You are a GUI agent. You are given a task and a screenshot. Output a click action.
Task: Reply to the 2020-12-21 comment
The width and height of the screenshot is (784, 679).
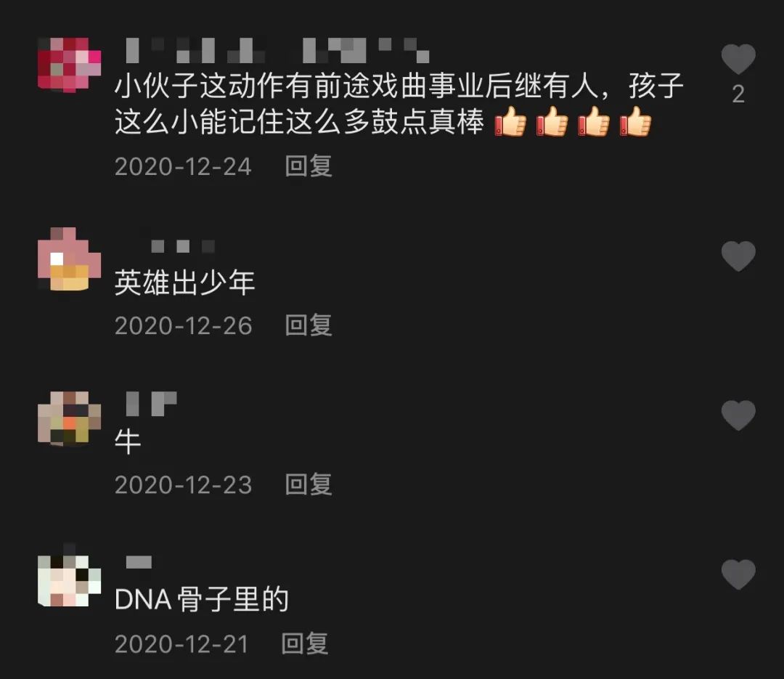304,643
